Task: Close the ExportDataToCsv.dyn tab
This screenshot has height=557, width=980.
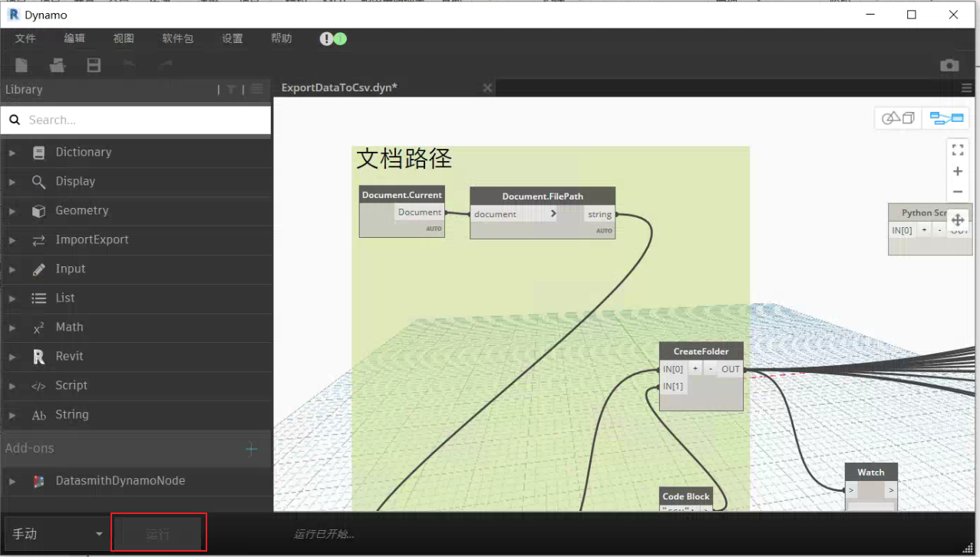Action: [487, 88]
